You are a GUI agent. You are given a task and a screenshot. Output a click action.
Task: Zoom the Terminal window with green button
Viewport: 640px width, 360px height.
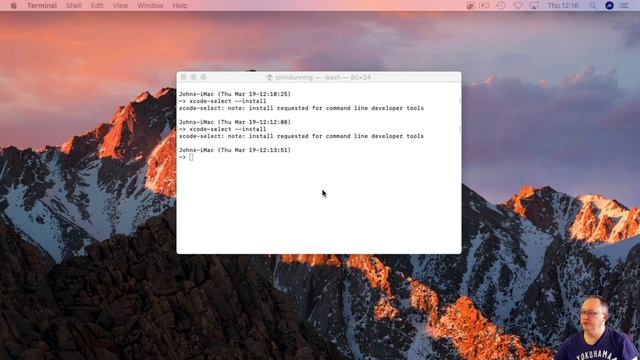click(x=203, y=77)
